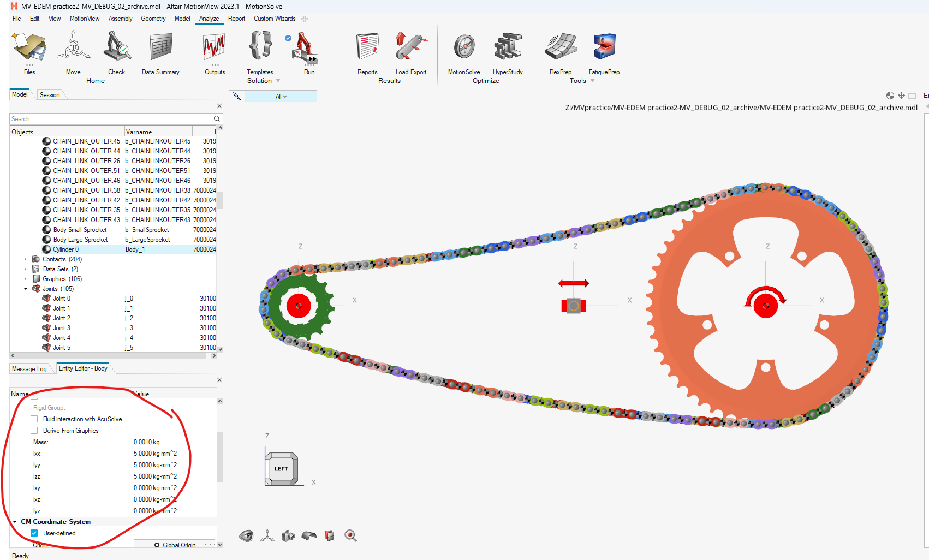Click the Mass value 0.0010 kg
The height and width of the screenshot is (560, 929).
[x=147, y=442]
